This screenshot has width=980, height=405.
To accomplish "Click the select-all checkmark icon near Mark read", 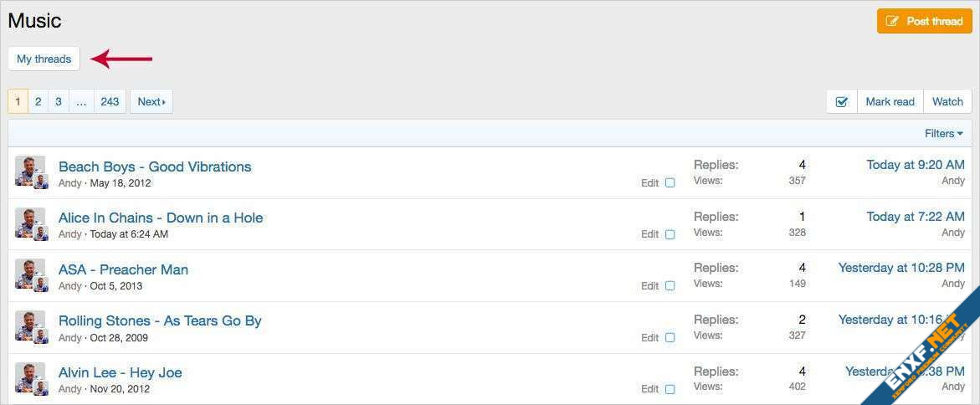I will click(842, 102).
